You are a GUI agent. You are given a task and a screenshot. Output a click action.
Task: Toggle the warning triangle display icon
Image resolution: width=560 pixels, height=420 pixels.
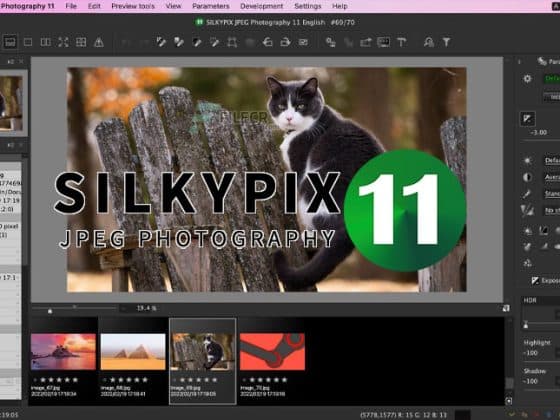coord(99,42)
